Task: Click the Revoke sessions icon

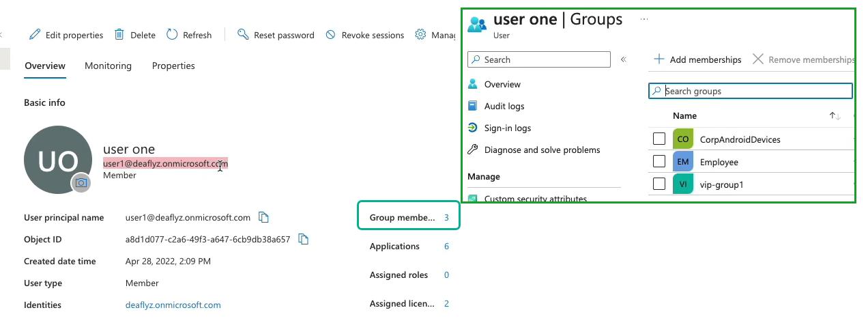Action: 330,35
